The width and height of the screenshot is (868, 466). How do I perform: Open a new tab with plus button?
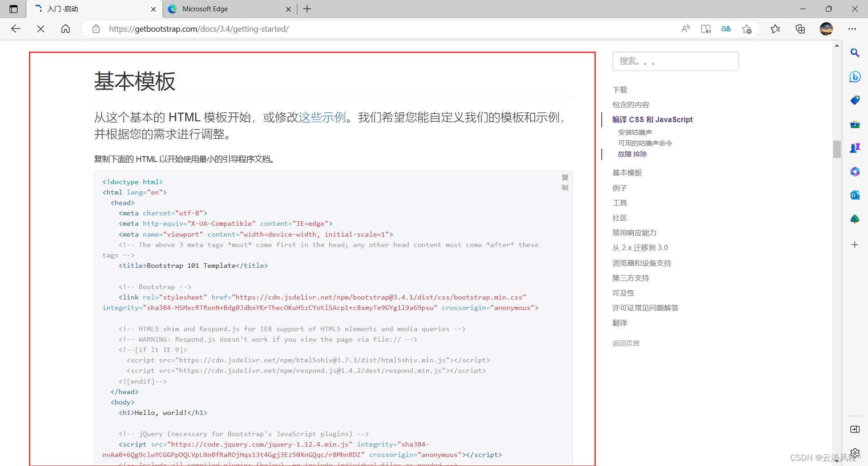[307, 9]
